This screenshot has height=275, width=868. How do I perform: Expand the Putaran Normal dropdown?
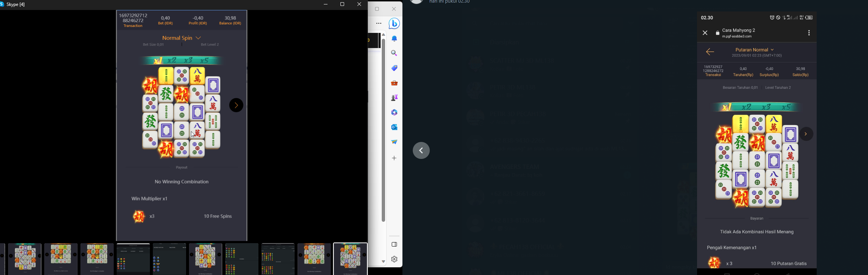pyautogui.click(x=755, y=50)
